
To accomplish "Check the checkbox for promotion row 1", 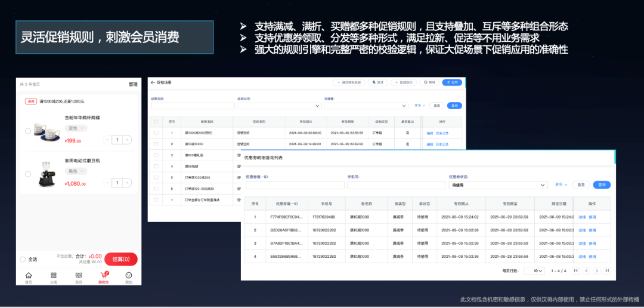I will [x=157, y=133].
